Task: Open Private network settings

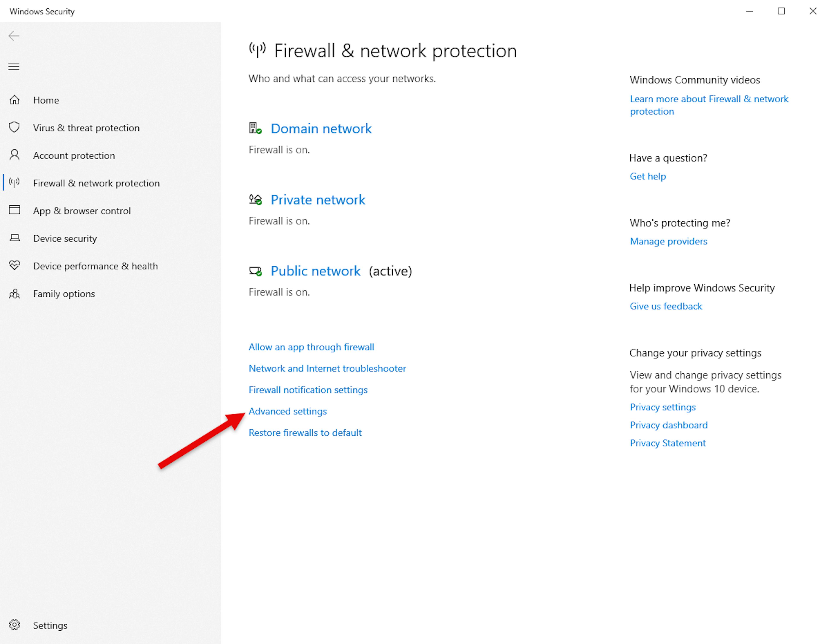Action: [x=318, y=200]
